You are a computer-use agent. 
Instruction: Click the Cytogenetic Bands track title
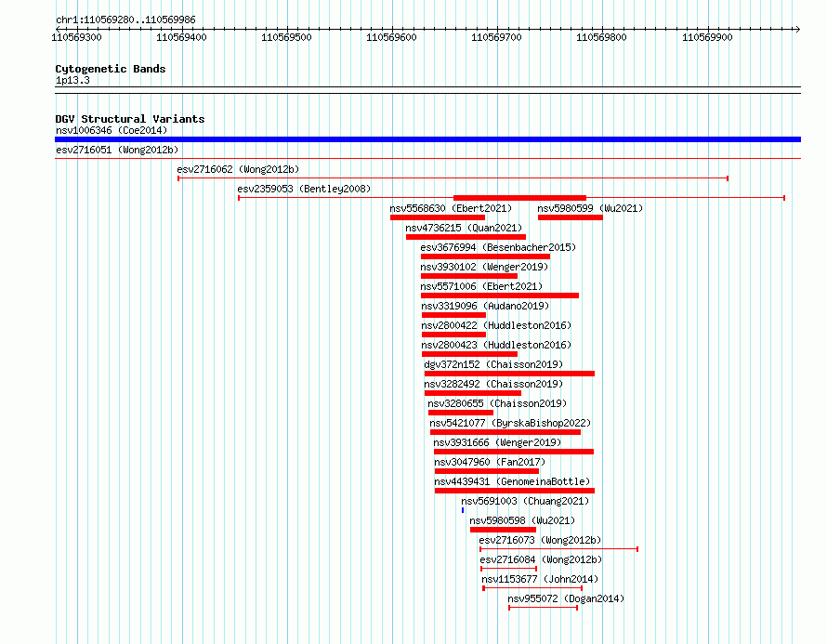click(111, 69)
